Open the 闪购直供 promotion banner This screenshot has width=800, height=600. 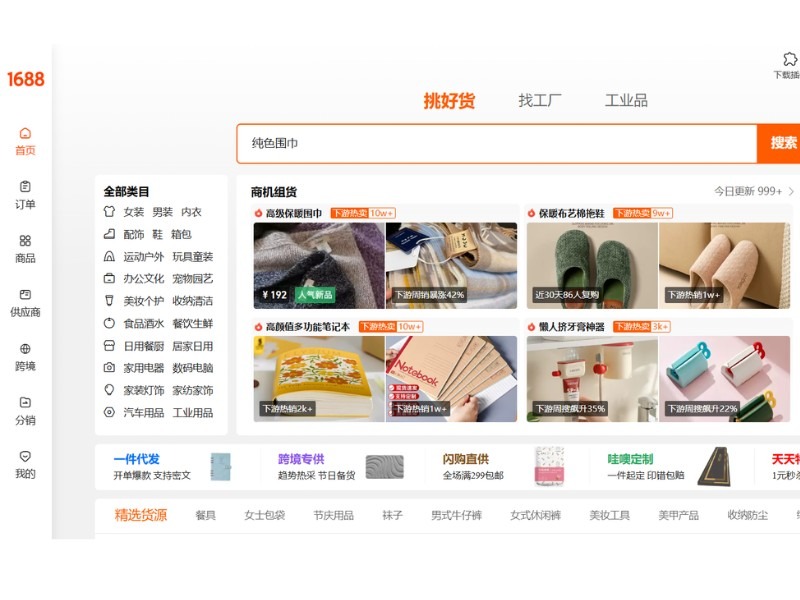(x=505, y=467)
